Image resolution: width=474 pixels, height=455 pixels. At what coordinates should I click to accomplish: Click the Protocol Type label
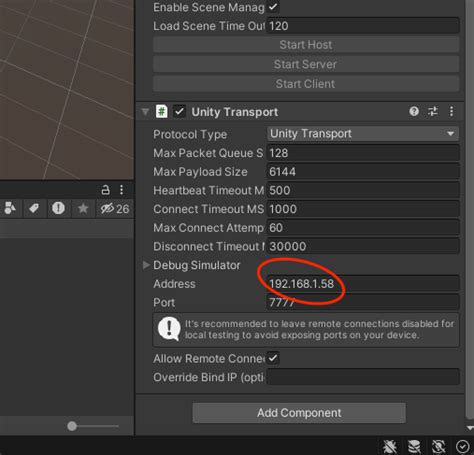[x=190, y=134]
